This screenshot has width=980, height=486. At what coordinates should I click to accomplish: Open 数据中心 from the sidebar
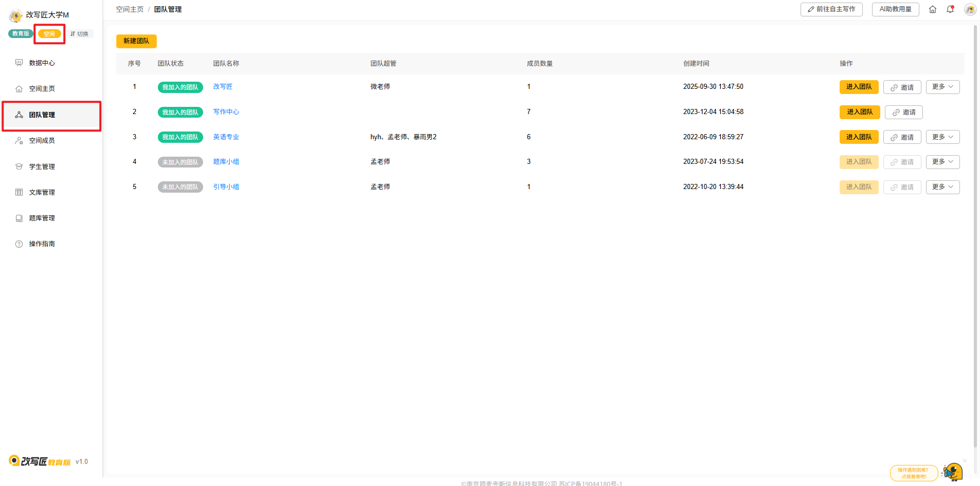(x=42, y=63)
